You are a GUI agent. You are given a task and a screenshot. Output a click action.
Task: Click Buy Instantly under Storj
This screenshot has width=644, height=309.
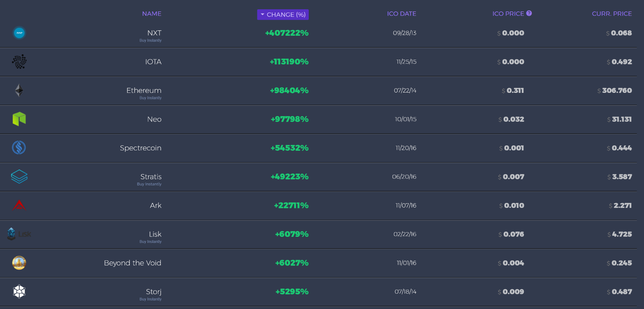coord(150,299)
